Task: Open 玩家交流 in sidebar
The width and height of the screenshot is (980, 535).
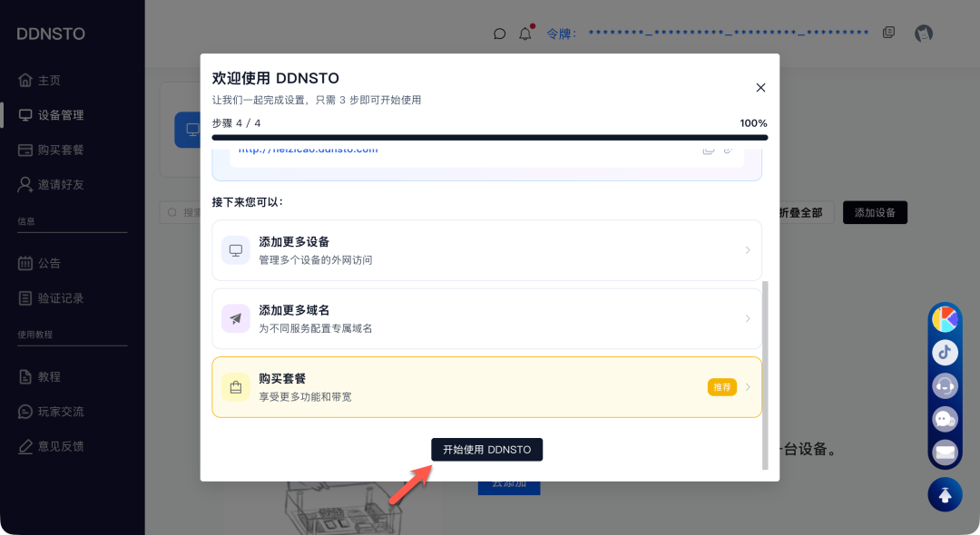Action: pyautogui.click(x=61, y=412)
